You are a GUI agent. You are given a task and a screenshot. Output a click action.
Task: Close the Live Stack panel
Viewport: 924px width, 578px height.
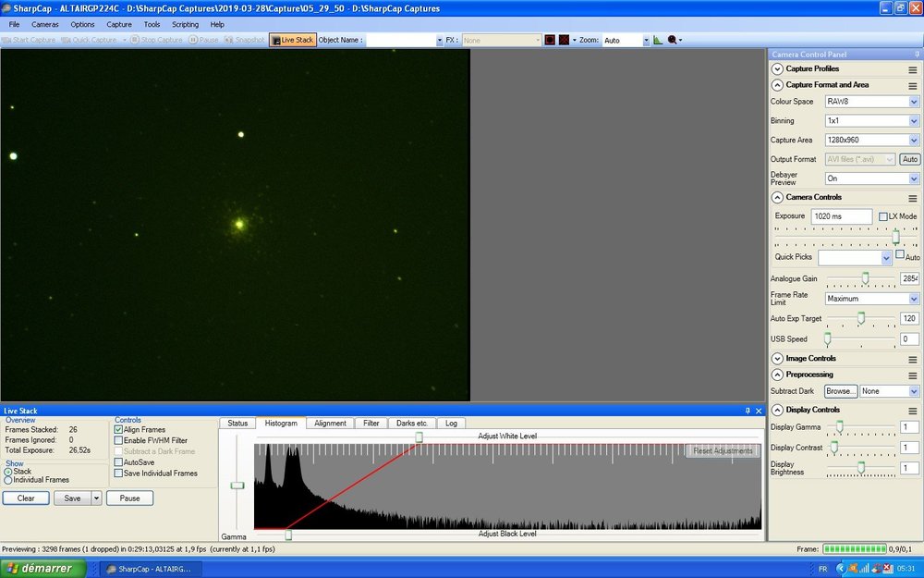pyautogui.click(x=760, y=410)
